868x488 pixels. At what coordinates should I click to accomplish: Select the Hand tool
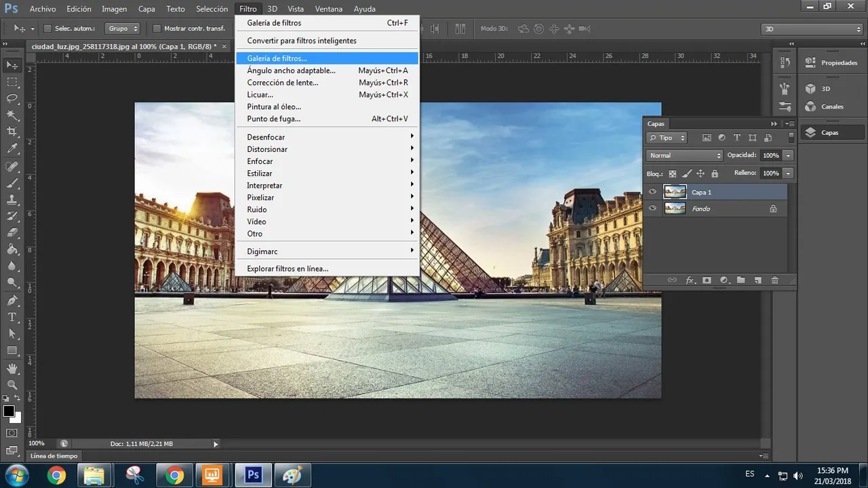tap(12, 369)
